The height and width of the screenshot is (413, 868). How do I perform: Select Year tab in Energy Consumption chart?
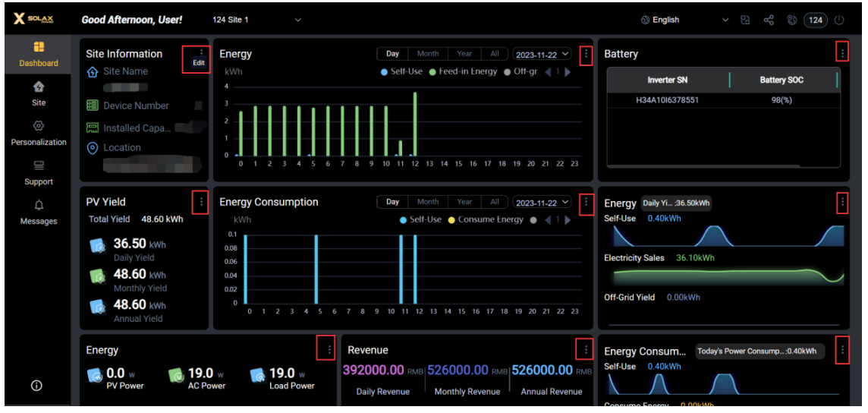464,202
